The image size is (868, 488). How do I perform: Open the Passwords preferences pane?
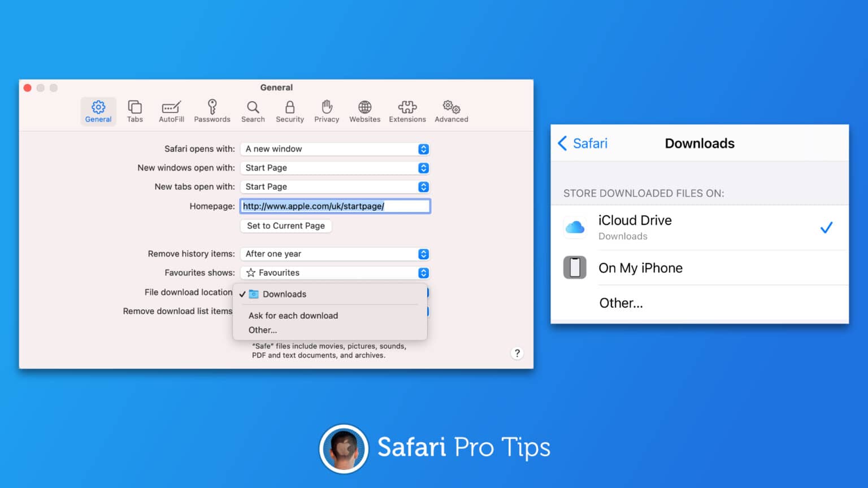(212, 111)
